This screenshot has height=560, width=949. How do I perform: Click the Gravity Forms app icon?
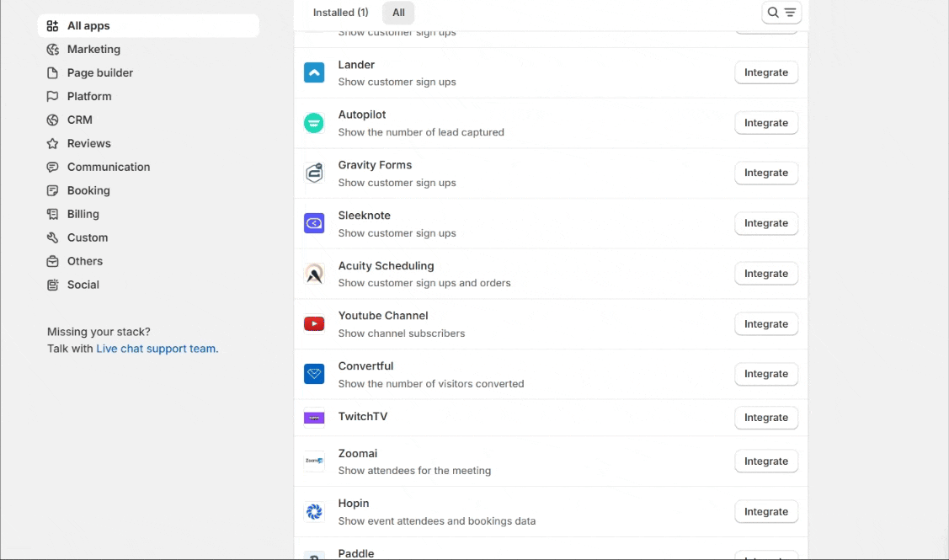(314, 173)
